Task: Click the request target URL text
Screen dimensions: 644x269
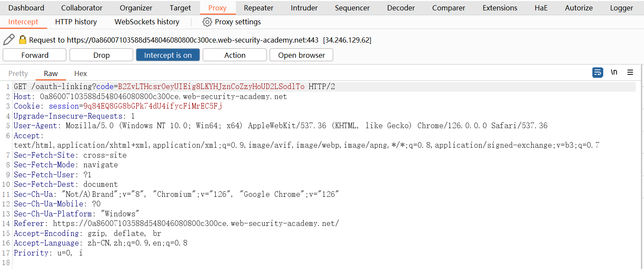Action: pos(192,40)
